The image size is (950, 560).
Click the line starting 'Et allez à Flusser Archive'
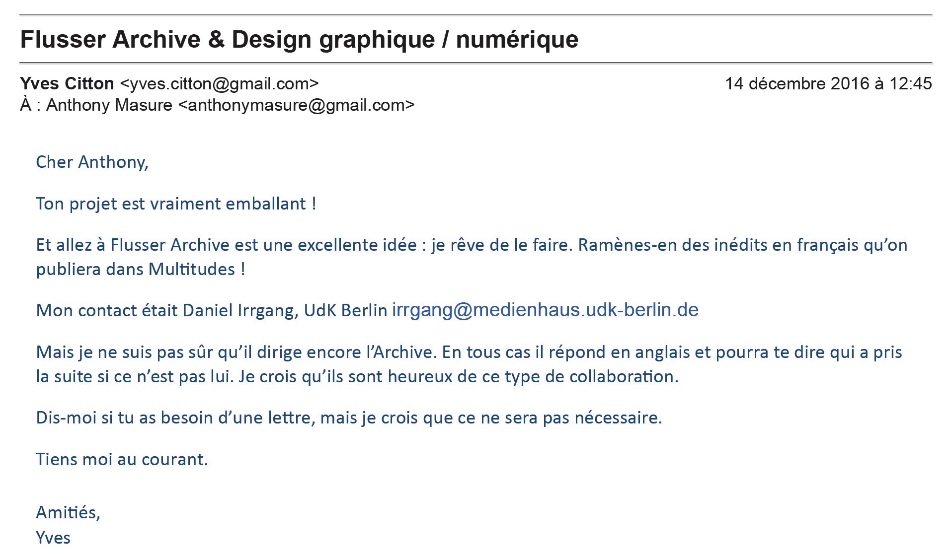click(471, 245)
